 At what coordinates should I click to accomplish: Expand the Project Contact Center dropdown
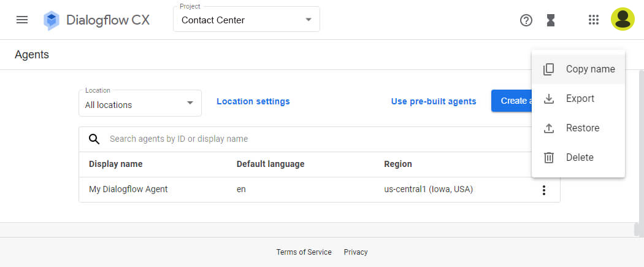click(x=247, y=19)
